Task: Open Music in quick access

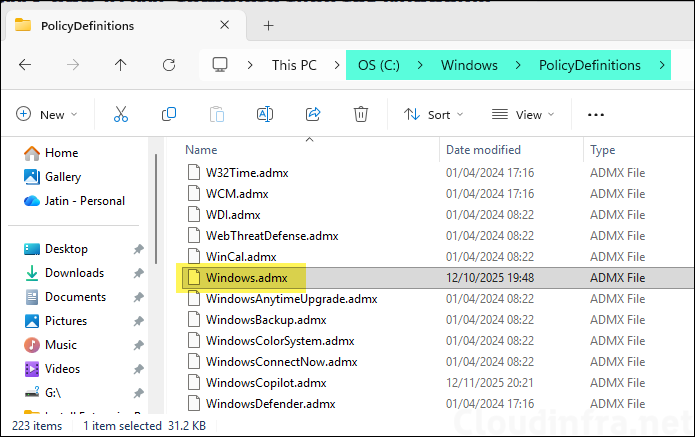Action: (x=51, y=345)
